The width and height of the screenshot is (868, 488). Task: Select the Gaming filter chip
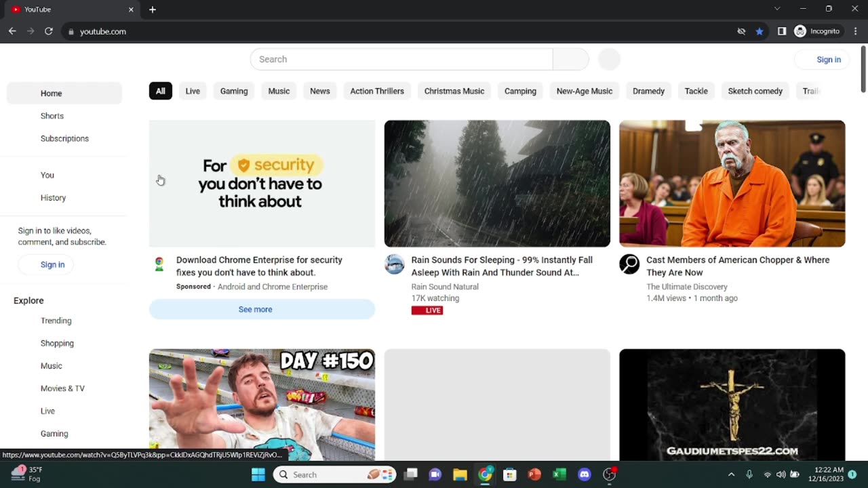coord(234,91)
